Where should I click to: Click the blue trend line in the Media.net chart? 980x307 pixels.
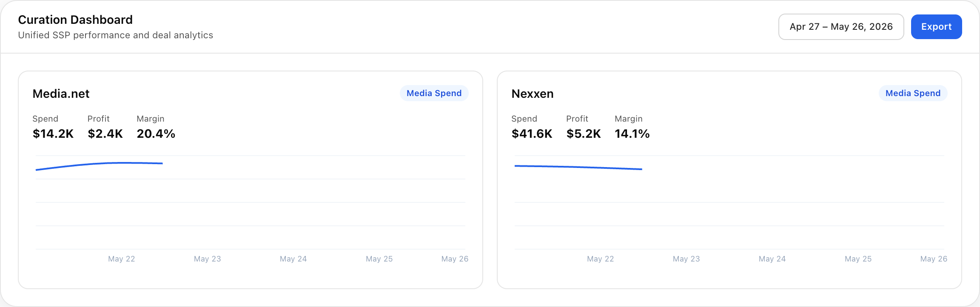click(x=99, y=164)
